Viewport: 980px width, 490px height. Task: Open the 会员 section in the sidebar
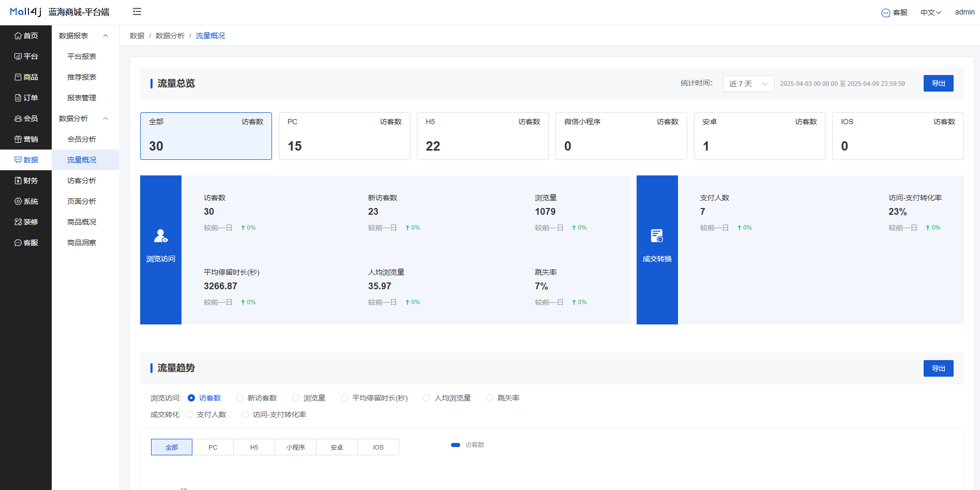26,118
